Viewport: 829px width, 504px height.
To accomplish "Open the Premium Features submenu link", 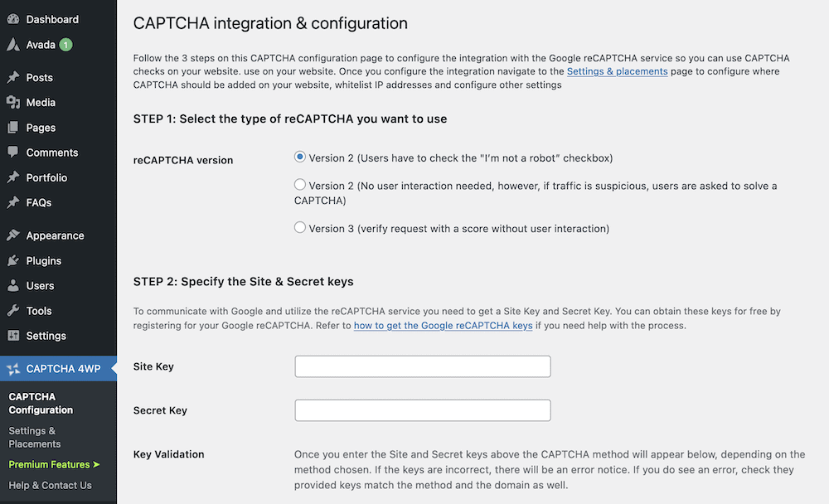I will (54, 464).
